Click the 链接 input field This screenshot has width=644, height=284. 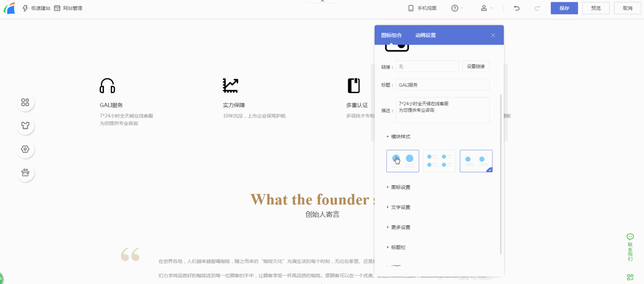click(x=427, y=66)
